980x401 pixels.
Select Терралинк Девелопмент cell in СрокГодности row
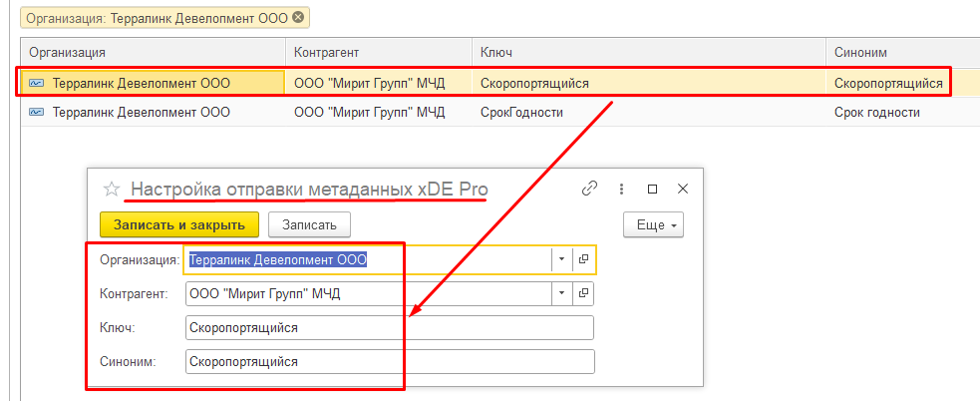pyautogui.click(x=154, y=113)
